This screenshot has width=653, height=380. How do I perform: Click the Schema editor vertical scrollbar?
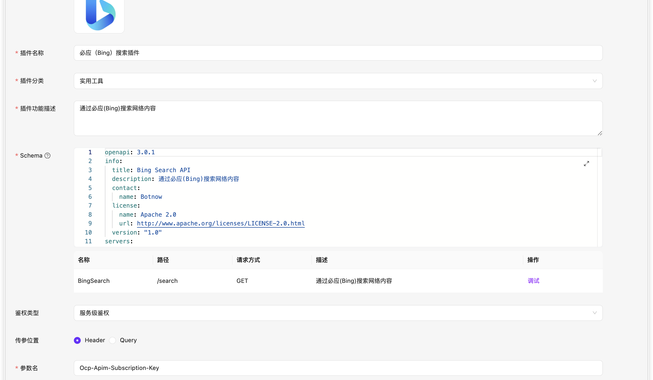pos(600,198)
